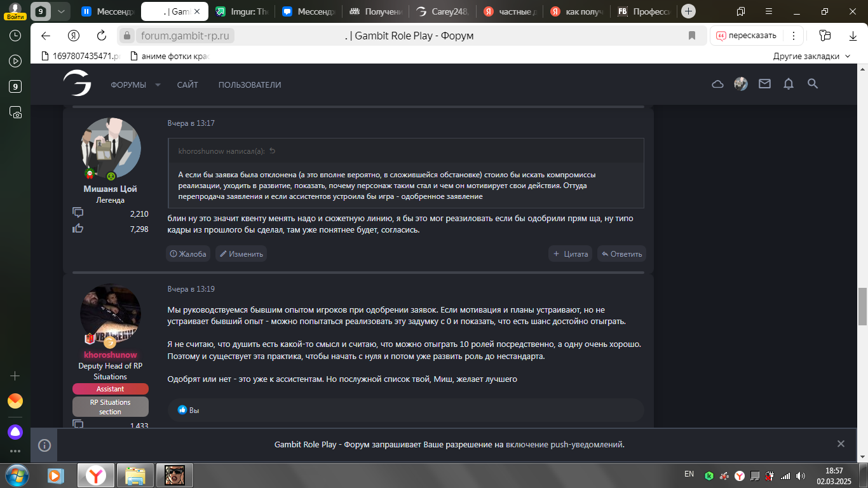Click the like thumb icon under khoroshunow's post
This screenshot has width=868, height=488.
pyautogui.click(x=182, y=410)
